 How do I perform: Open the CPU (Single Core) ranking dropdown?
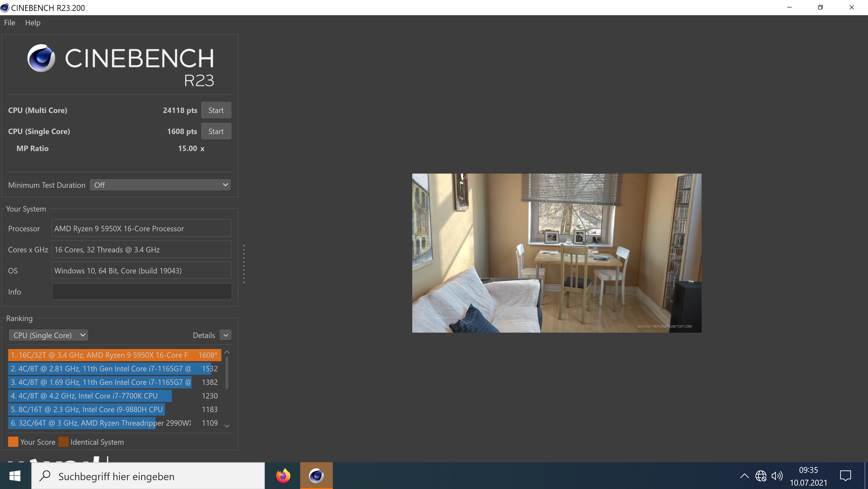click(x=48, y=335)
